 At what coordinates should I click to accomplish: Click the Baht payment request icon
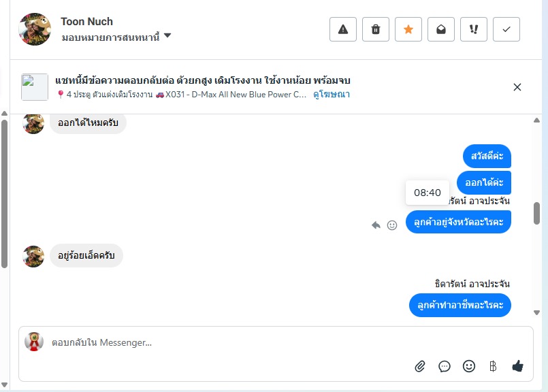coord(493,366)
